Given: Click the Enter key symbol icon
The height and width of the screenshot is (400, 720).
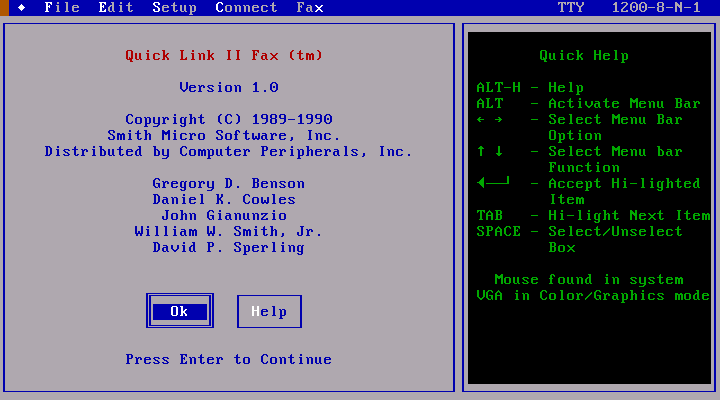Looking at the screenshot, I should [x=493, y=182].
